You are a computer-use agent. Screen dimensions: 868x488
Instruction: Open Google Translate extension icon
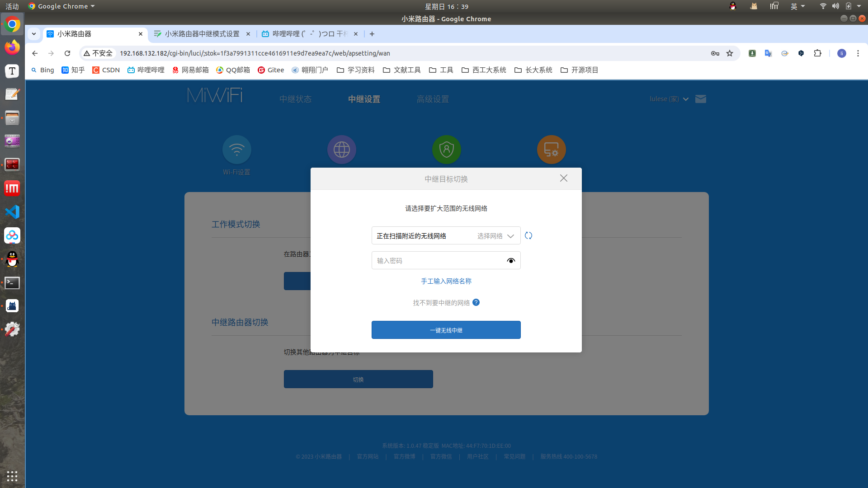pyautogui.click(x=768, y=53)
